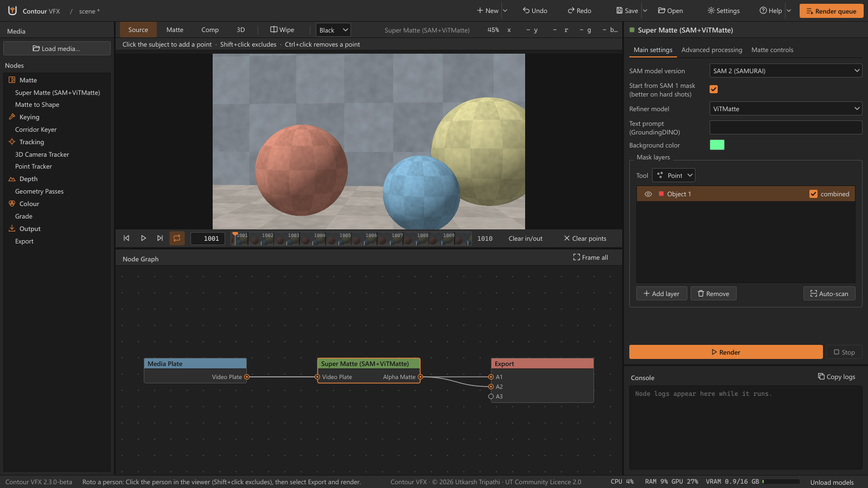
Task: Open a scene file
Action: (x=671, y=11)
